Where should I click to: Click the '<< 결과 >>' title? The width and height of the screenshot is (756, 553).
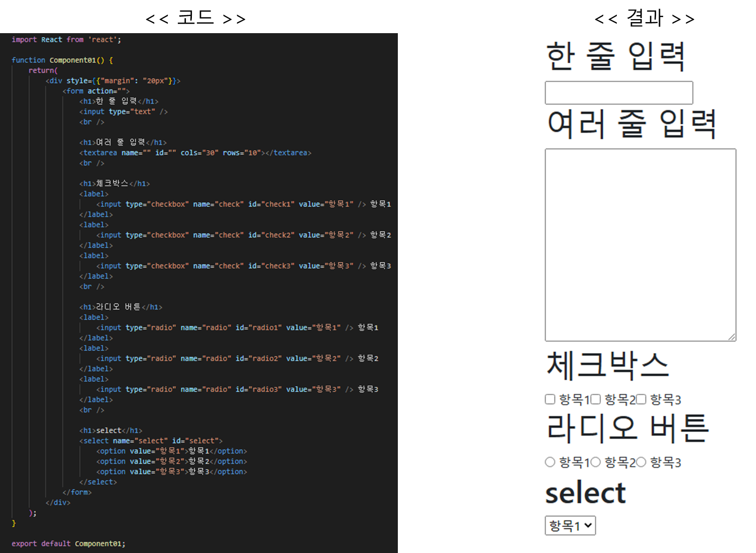click(644, 18)
